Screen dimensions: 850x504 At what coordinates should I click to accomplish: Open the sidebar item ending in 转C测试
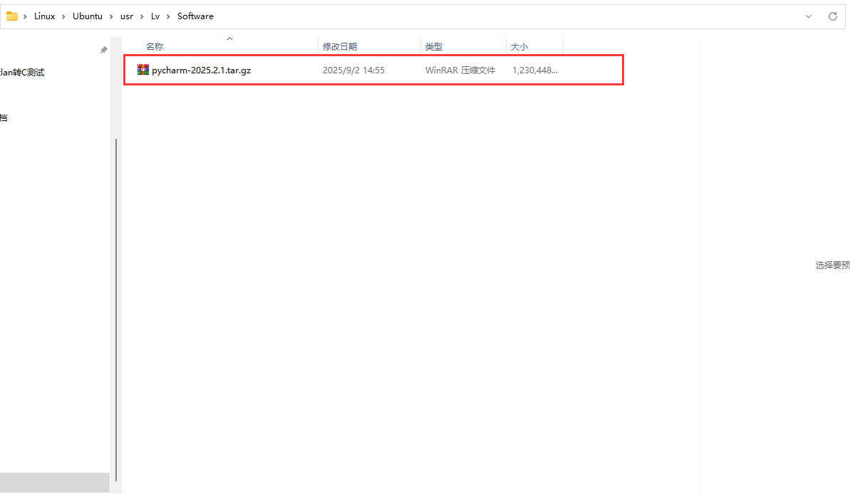point(21,73)
